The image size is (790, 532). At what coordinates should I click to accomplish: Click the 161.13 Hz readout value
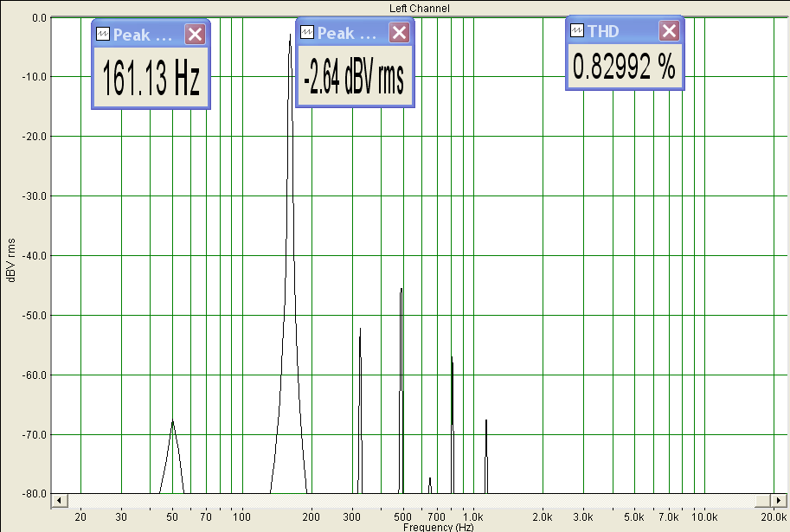pyautogui.click(x=151, y=78)
